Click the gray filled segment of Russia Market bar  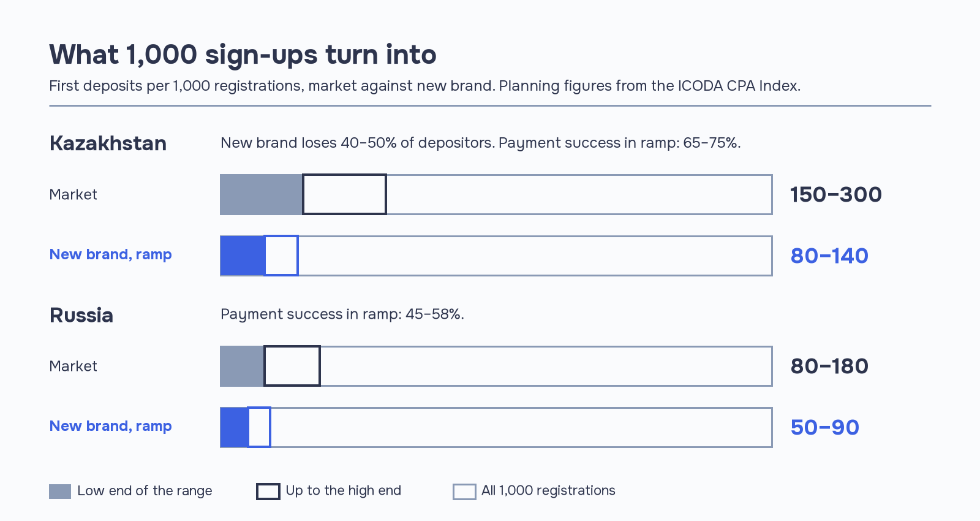tap(243, 366)
